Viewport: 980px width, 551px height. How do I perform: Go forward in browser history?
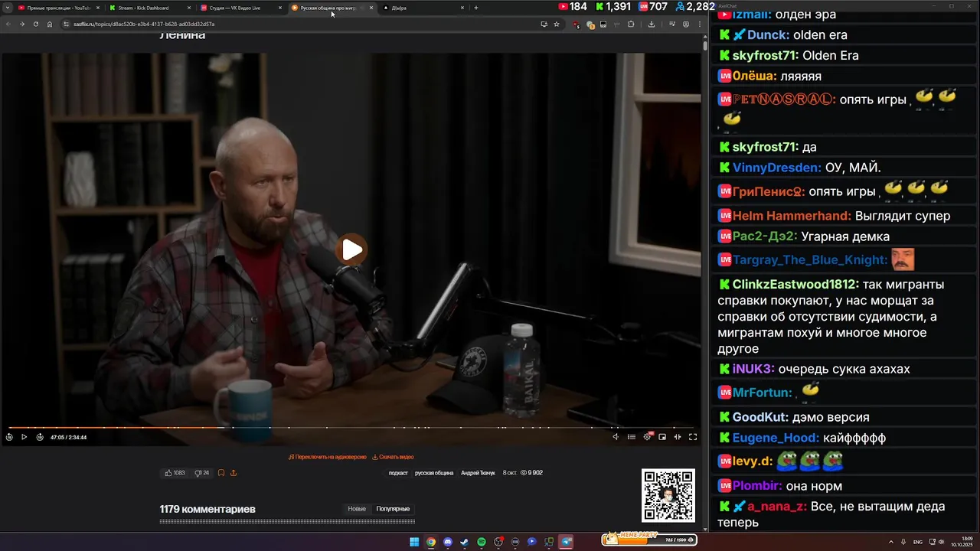click(x=21, y=24)
